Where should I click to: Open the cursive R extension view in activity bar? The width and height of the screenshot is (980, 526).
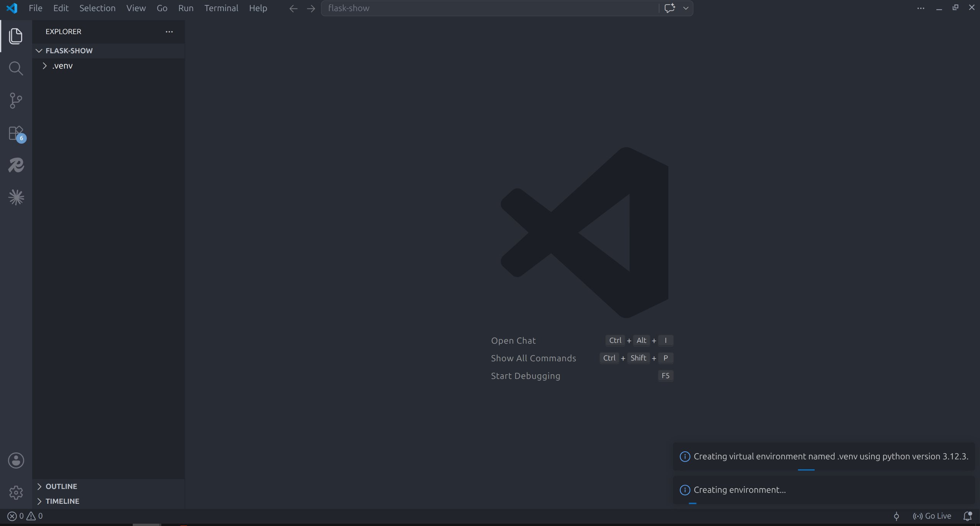(x=16, y=165)
